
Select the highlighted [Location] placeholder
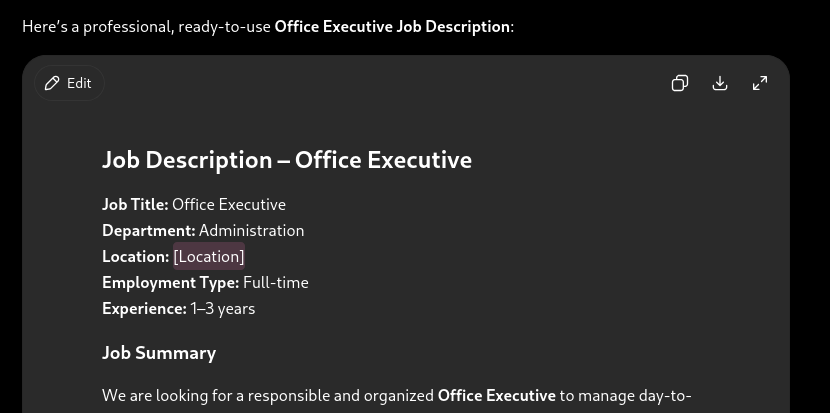(209, 256)
